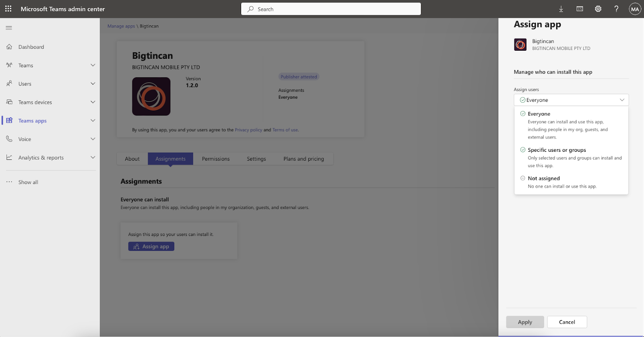Open the Privacy policy link
This screenshot has height=337, width=644.
248,130
